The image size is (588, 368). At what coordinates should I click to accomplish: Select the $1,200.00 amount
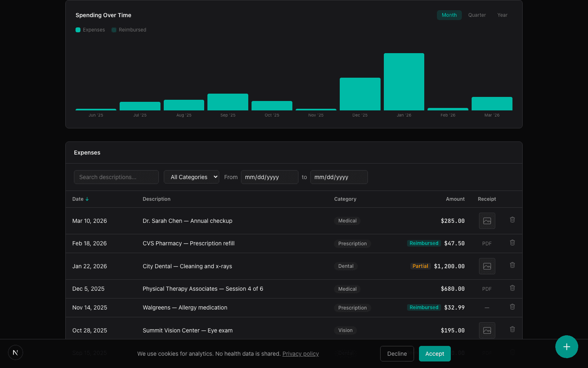(x=449, y=266)
